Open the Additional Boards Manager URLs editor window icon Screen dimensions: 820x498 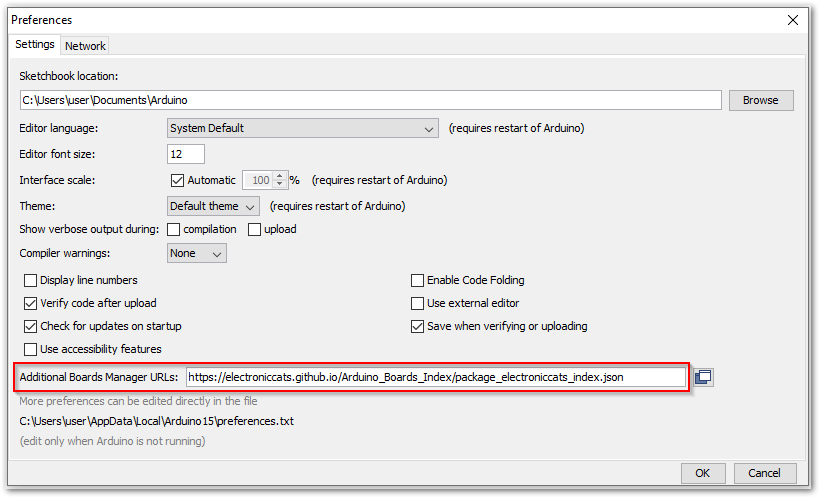point(703,377)
